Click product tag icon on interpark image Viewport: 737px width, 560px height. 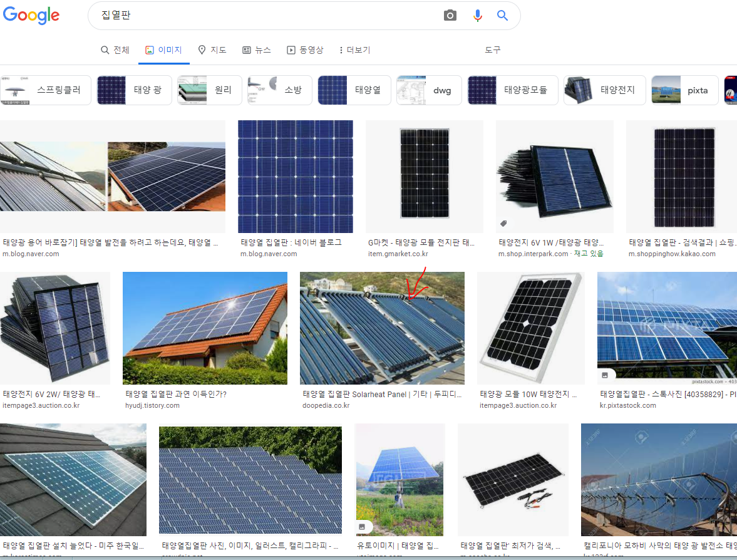coord(503,224)
